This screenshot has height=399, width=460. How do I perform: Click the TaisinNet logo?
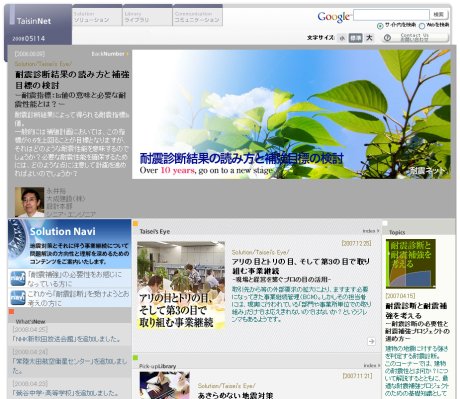[34, 21]
